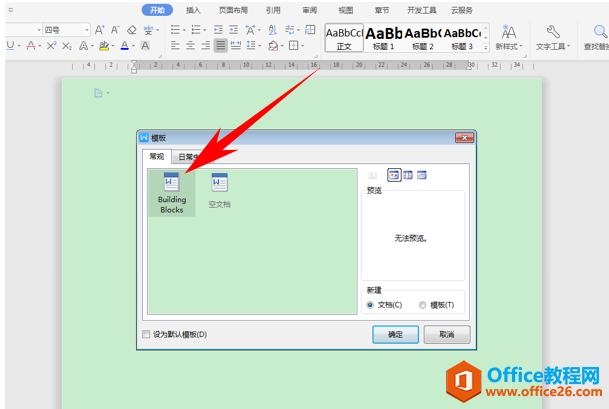Toggle the show paragraph marks icon
This screenshot has width=609, height=409.
coord(289,30)
